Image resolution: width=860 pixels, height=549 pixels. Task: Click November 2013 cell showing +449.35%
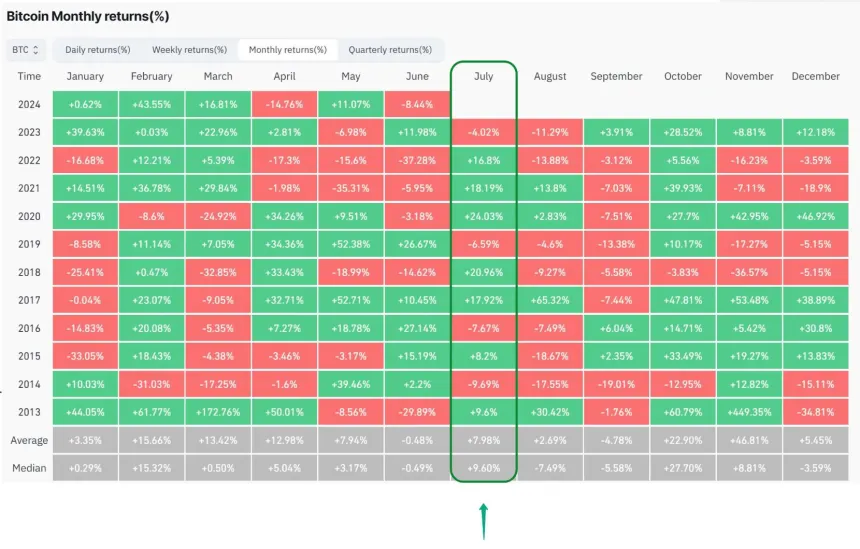coord(749,411)
